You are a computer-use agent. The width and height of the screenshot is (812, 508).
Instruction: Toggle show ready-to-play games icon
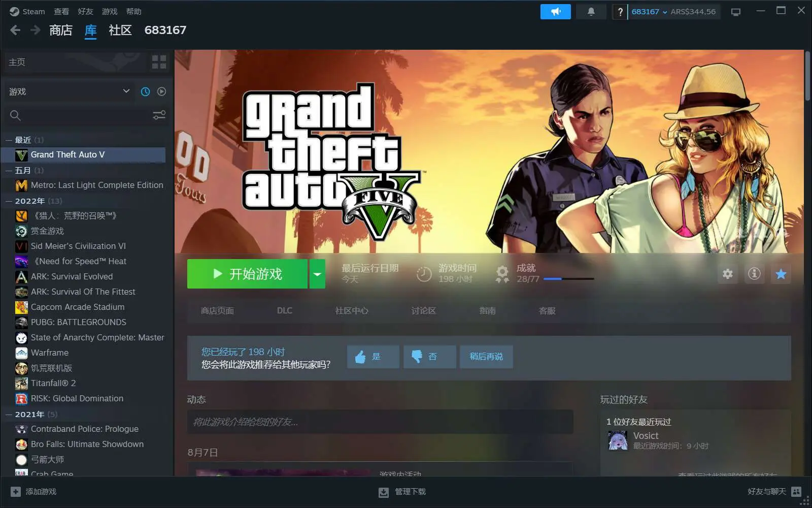(161, 91)
